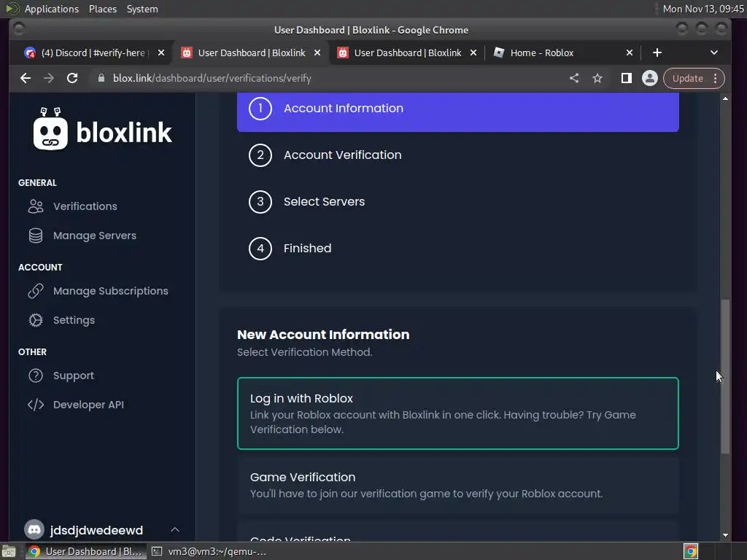View site information lock icon

[x=101, y=78]
